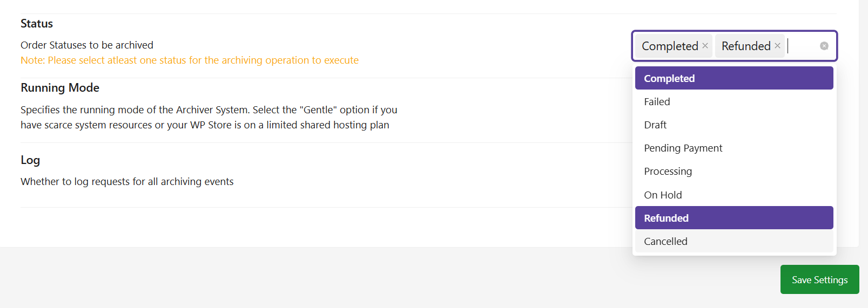Choose Draft in the status dropdown
868x308 pixels.
734,125
